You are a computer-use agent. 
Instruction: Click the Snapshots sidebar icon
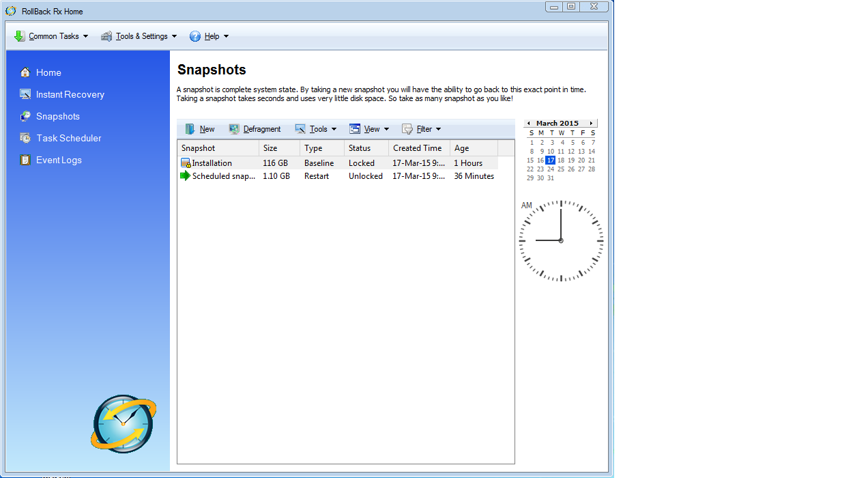(25, 116)
